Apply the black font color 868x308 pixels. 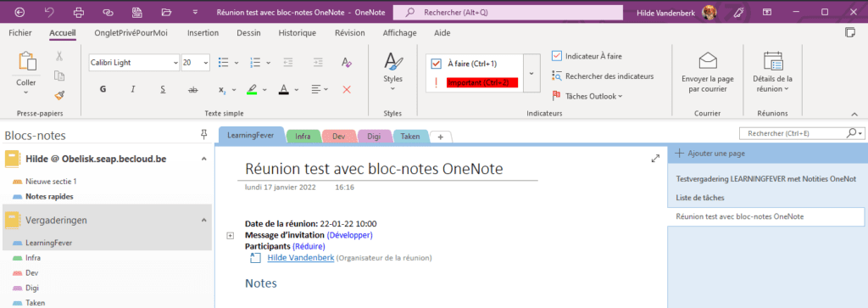(x=283, y=89)
